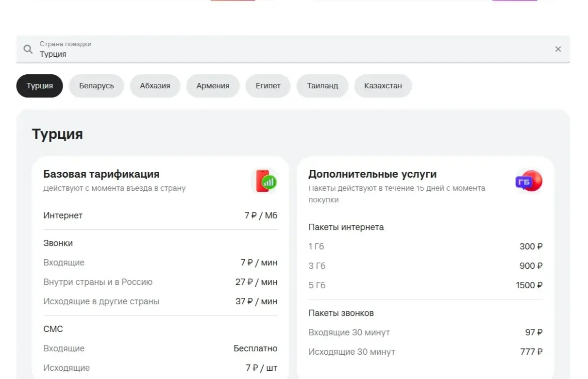Image resolution: width=588 pixels, height=379 pixels.
Task: Click the 7 ₽ / Мб internet price
Action: tap(261, 215)
